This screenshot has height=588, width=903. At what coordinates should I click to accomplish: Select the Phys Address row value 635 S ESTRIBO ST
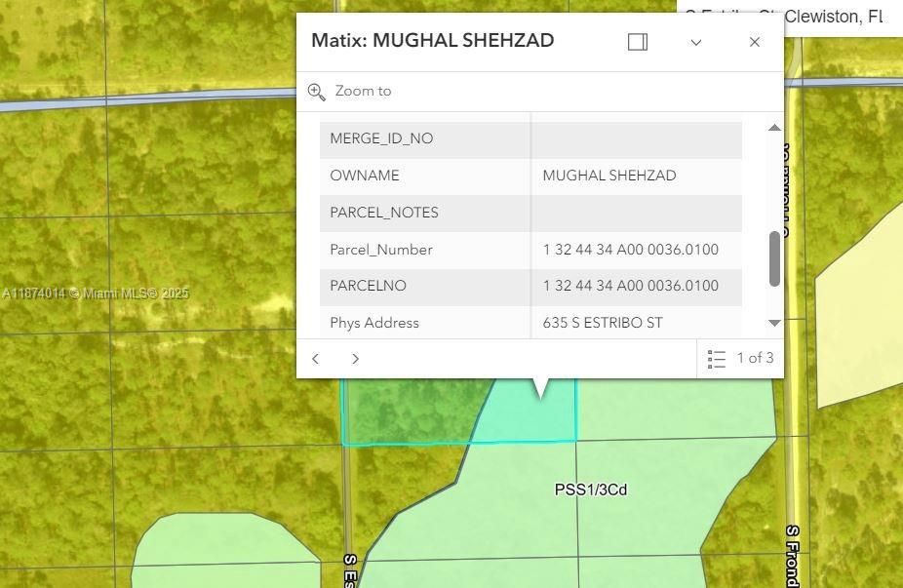[x=602, y=322]
